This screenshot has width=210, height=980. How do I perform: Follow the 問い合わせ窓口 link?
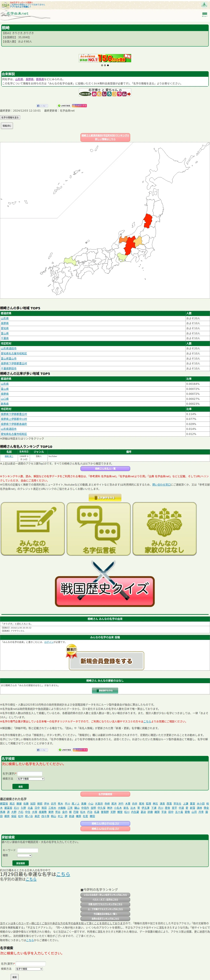tap(161, 484)
